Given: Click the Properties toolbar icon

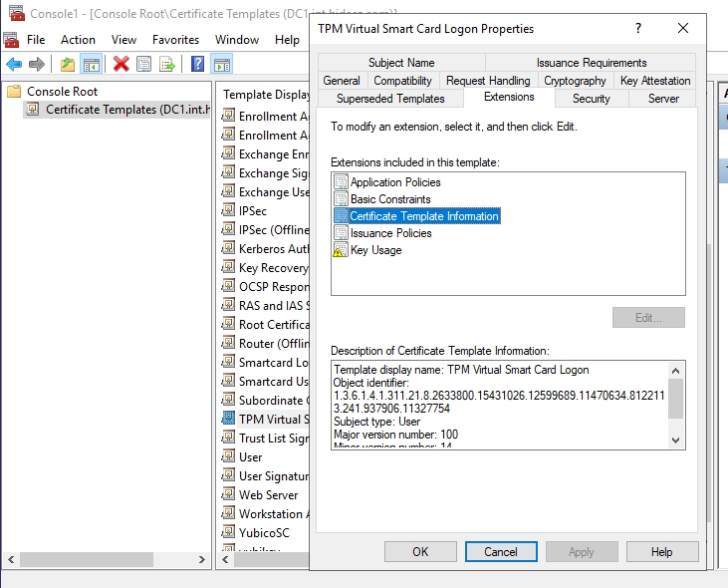Looking at the screenshot, I should (144, 64).
